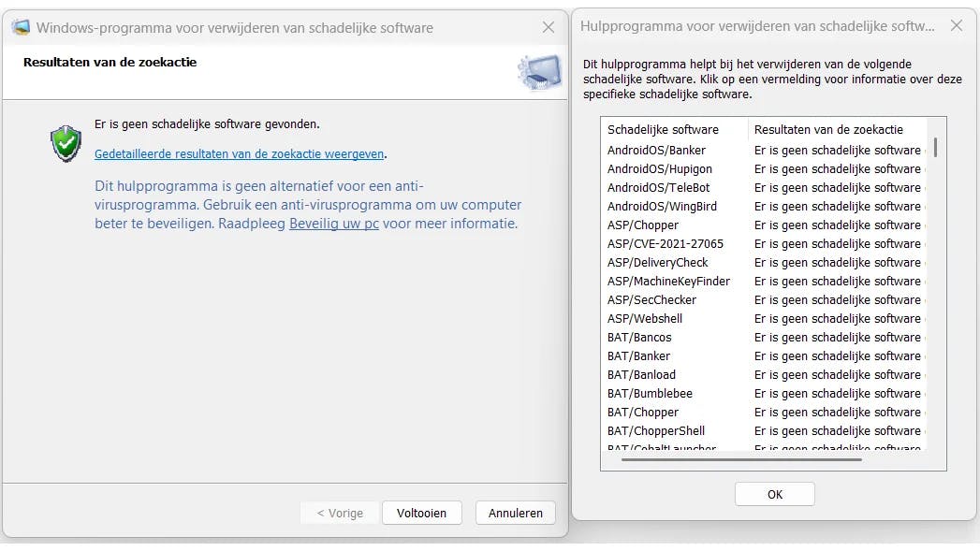The image size is (980, 551).
Task: Select the ASP/DeliveryCheck entry
Action: [x=657, y=262]
